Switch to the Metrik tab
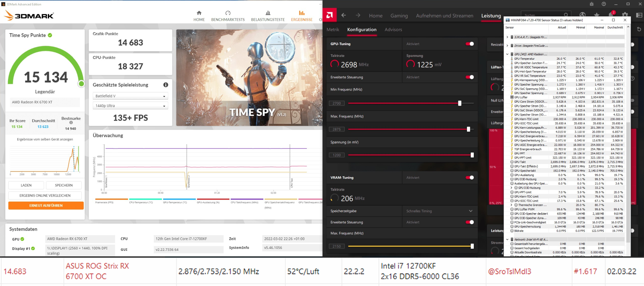The image size is (644, 286). click(x=333, y=30)
